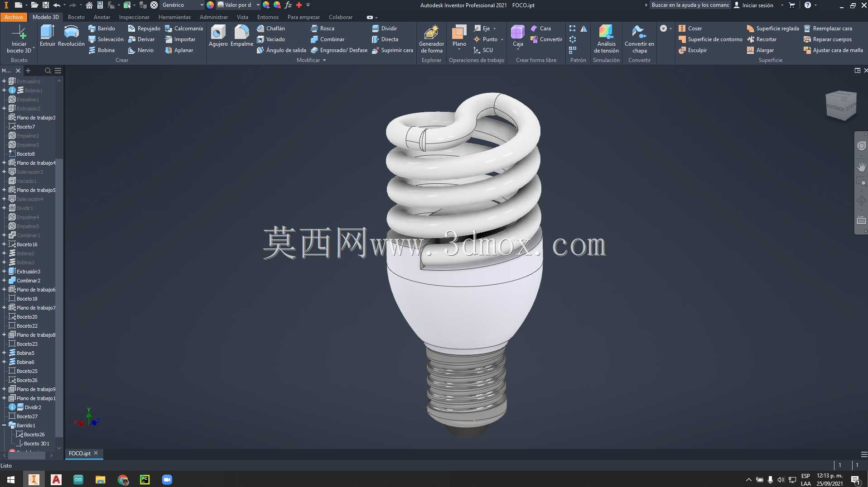Choose the Solevación loft tool

106,39
